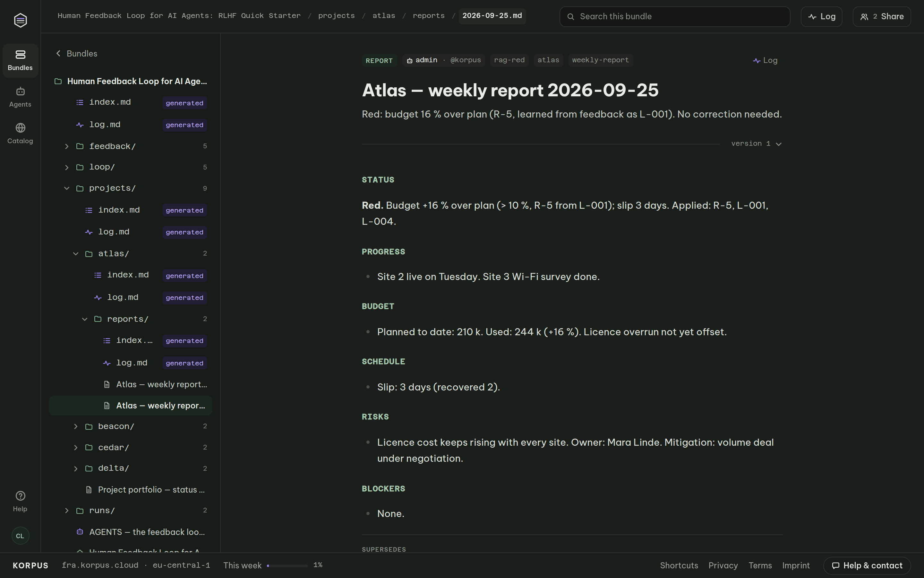Viewport: 924px width, 578px height.
Task: Click 2026-09-25.md breadcrumb item
Action: coord(492,16)
